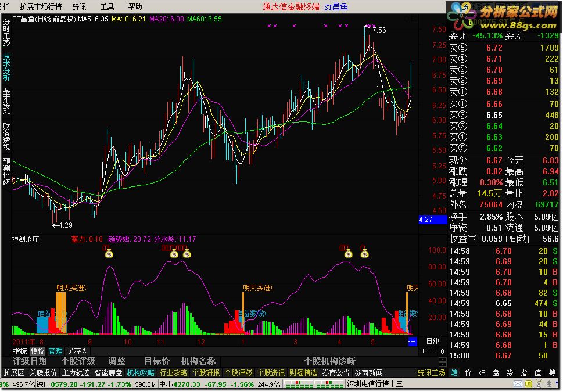Click the 0 reset button beside 日线
This screenshot has height=392, width=563.
[x=442, y=351]
